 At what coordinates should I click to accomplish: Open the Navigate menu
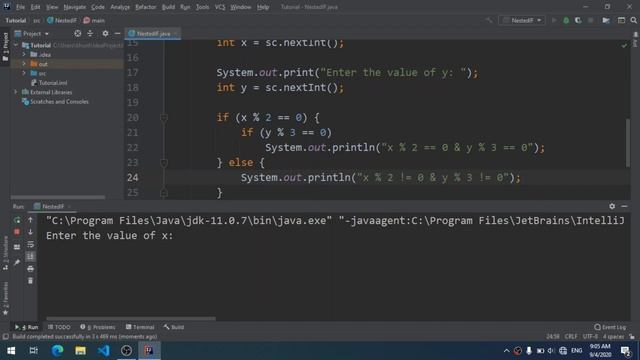pyautogui.click(x=75, y=7)
